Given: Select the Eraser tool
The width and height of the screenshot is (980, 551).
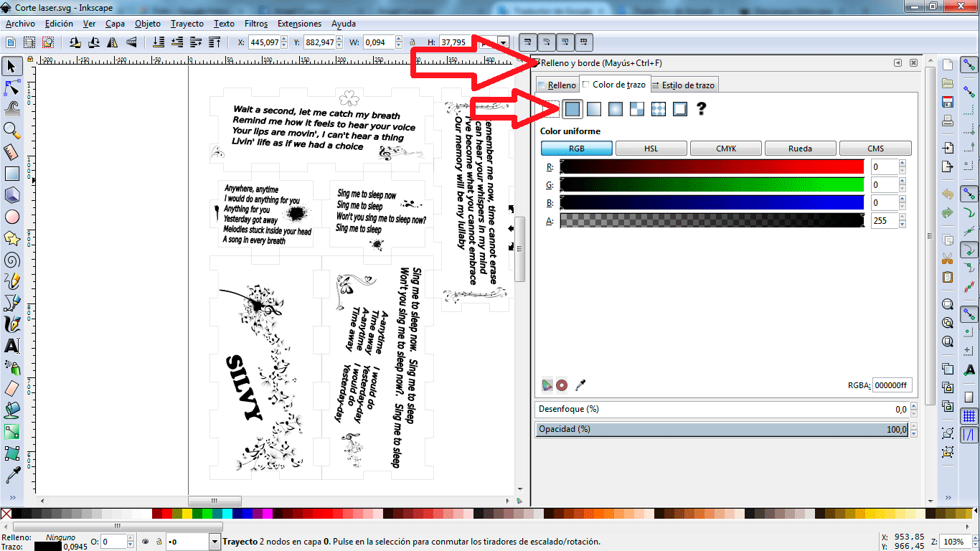Looking at the screenshot, I should pos(11,389).
